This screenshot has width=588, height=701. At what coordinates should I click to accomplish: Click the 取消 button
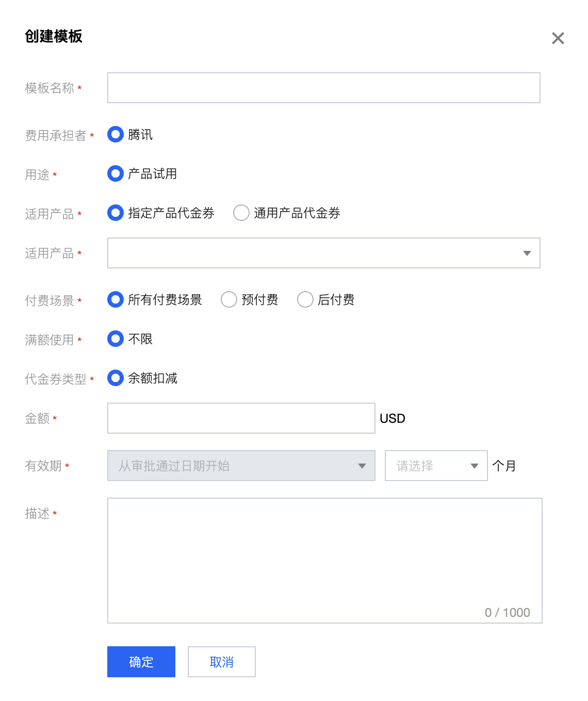[x=222, y=662]
